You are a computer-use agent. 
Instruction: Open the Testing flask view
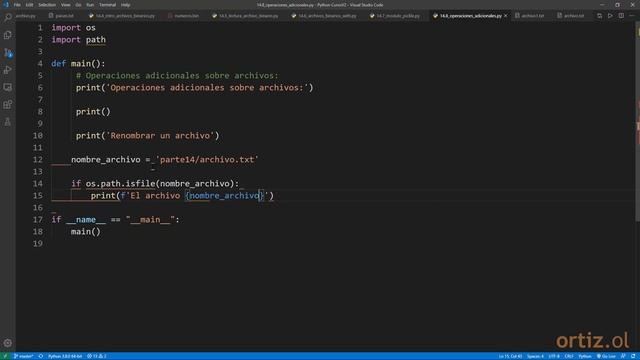pos(8,122)
